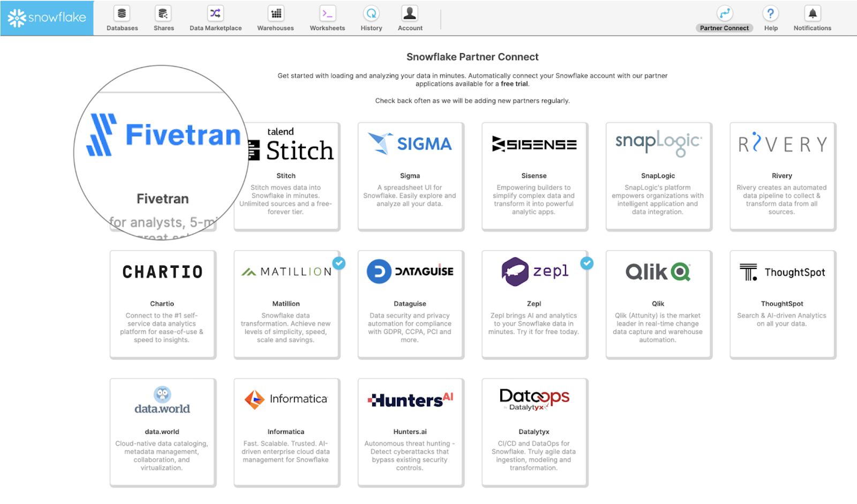857x504 pixels.
Task: Click the Informatica logo
Action: (x=286, y=400)
